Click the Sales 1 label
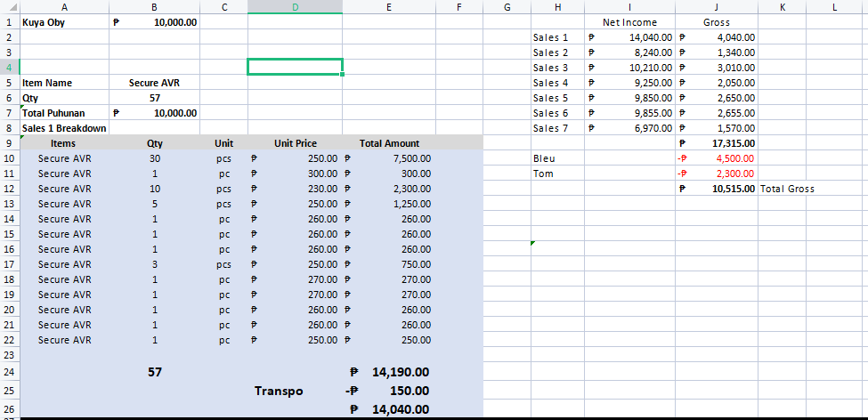The height and width of the screenshot is (420, 868). [557, 37]
